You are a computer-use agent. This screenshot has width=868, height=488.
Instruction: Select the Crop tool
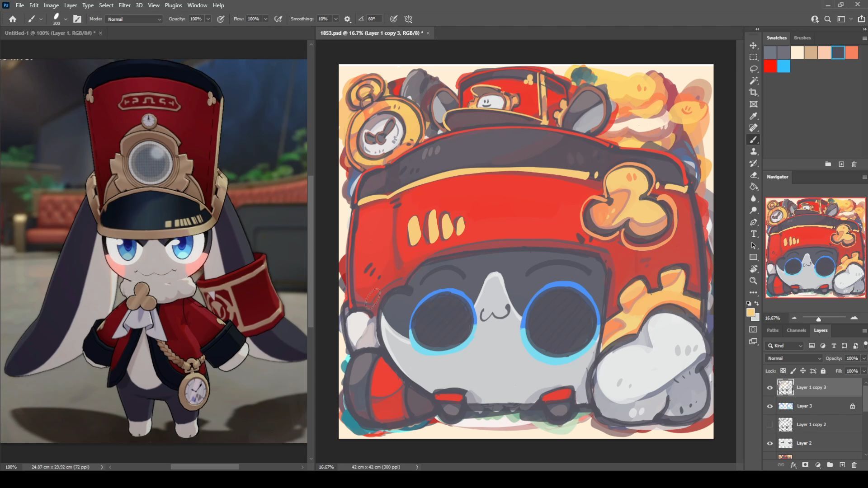coord(753,93)
